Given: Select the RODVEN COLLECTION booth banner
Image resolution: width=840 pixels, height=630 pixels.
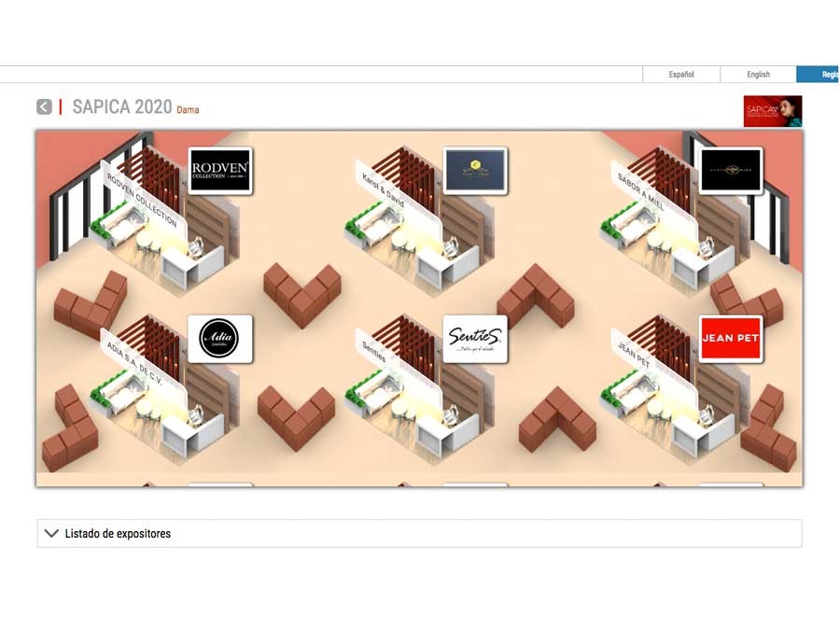Looking at the screenshot, I should click(142, 201).
